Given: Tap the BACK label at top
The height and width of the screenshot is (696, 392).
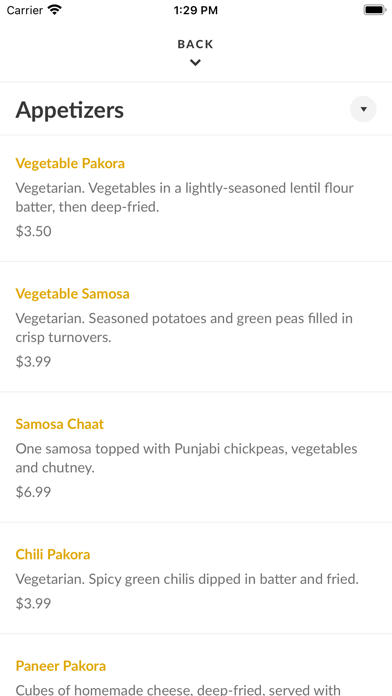Looking at the screenshot, I should (195, 44).
